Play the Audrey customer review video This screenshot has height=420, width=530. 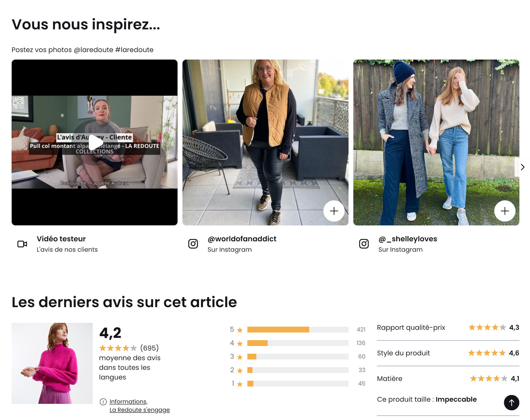pyautogui.click(x=96, y=142)
